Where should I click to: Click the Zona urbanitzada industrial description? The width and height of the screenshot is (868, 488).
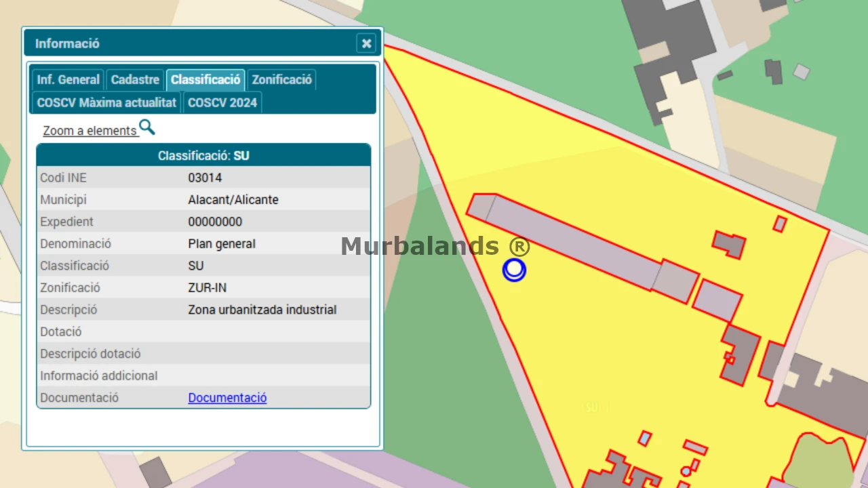point(262,310)
